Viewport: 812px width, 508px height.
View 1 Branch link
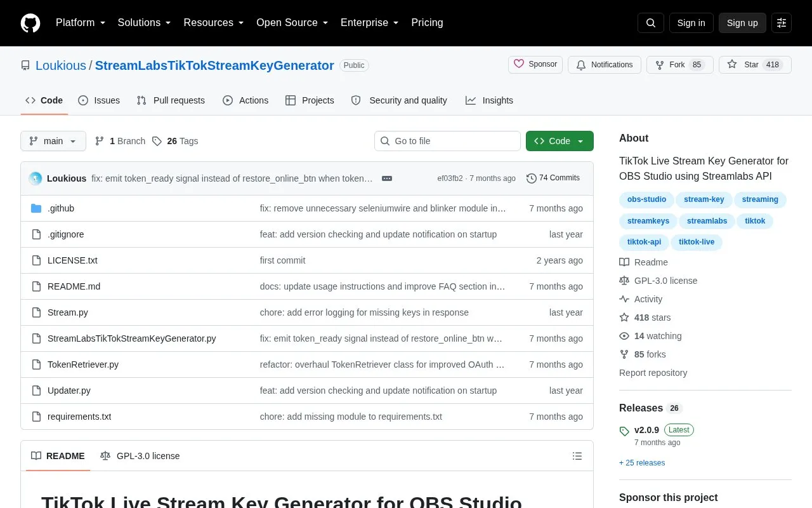click(x=120, y=141)
